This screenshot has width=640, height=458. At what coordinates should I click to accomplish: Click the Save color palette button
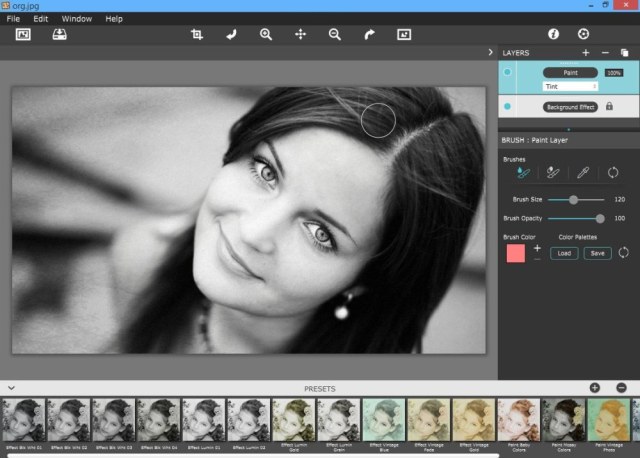pyautogui.click(x=597, y=253)
